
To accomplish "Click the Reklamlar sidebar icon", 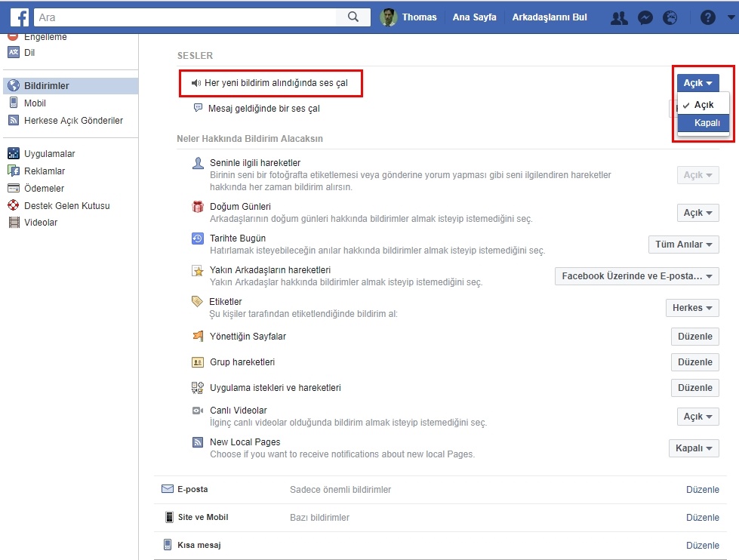I will [x=14, y=171].
